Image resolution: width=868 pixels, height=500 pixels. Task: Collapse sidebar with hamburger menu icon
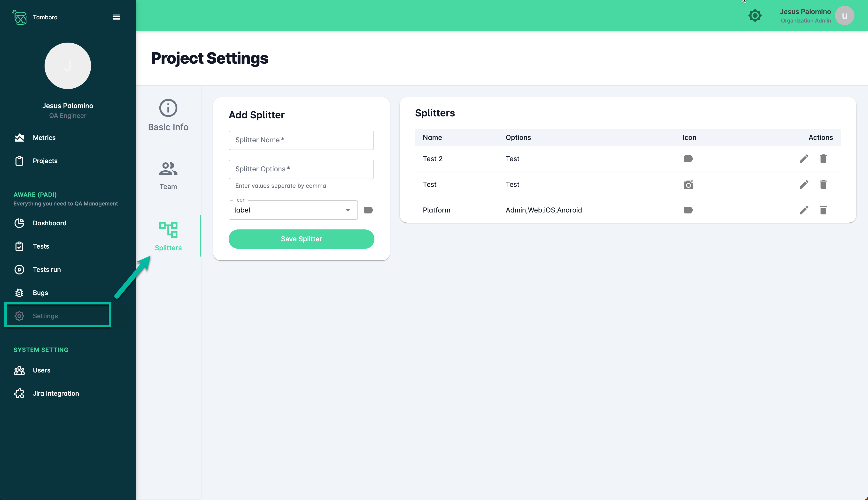116,17
